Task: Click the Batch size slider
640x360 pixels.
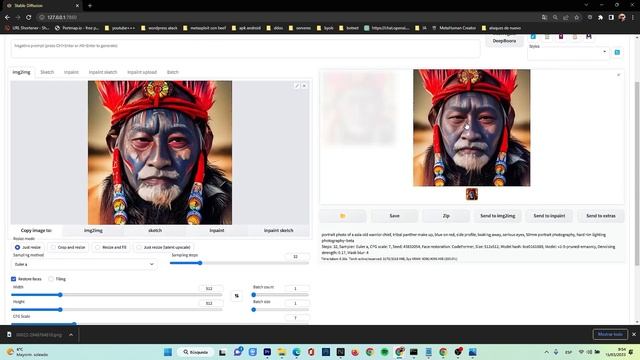Action: 280,309
